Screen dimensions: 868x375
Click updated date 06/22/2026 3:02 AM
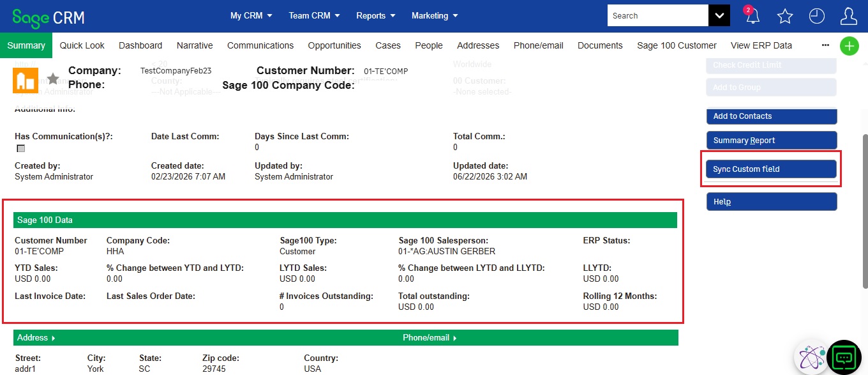[490, 176]
